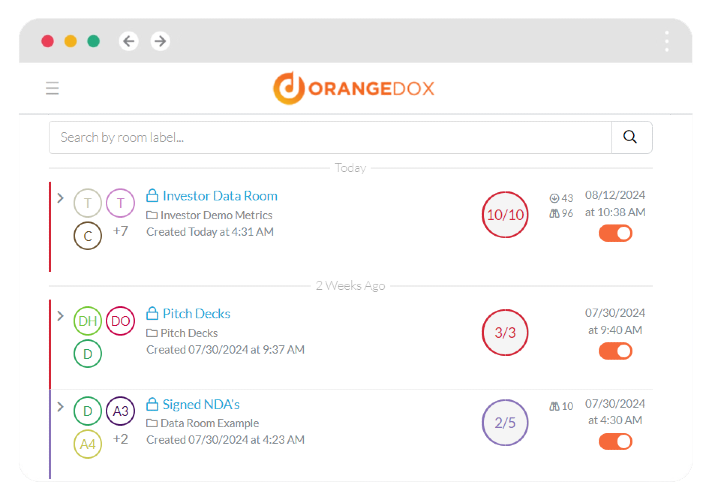712x500 pixels.
Task: Toggle off the Investor Data Room switch
Action: [615, 233]
